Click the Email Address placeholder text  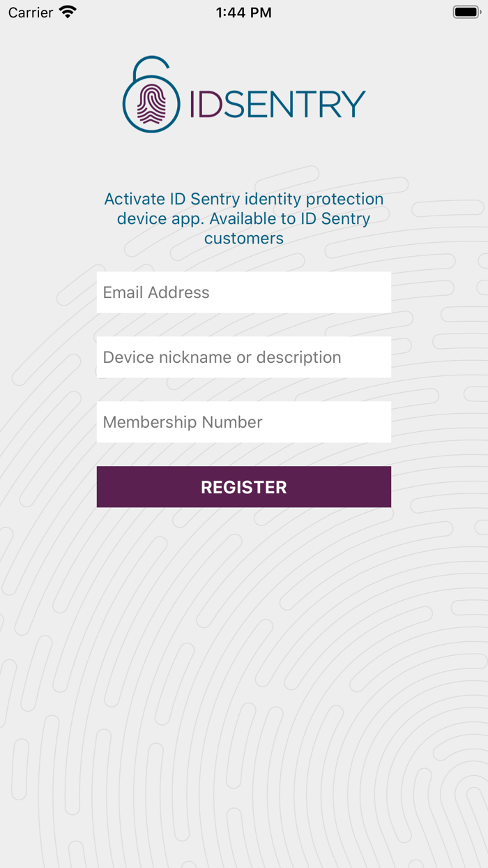pyautogui.click(x=155, y=292)
